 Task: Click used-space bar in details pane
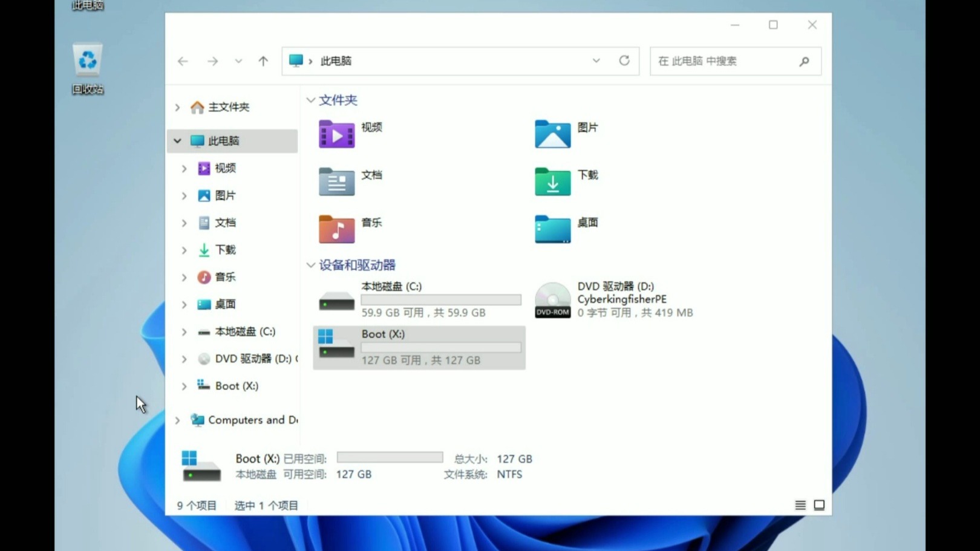tap(390, 457)
